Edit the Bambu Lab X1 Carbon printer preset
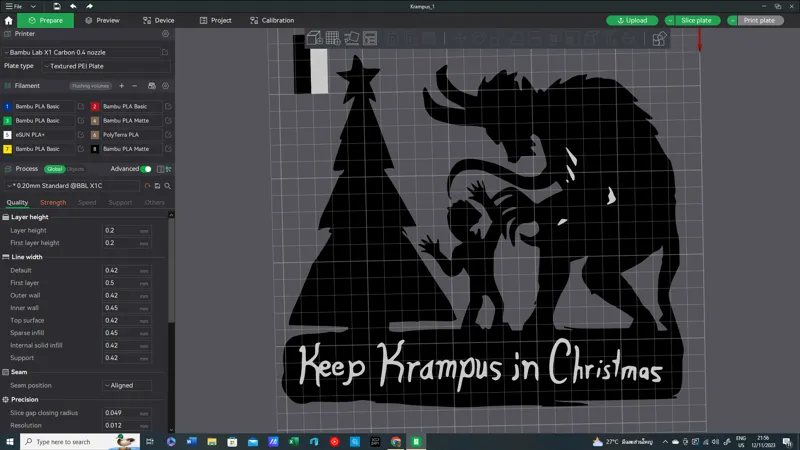The width and height of the screenshot is (800, 450). [x=165, y=52]
